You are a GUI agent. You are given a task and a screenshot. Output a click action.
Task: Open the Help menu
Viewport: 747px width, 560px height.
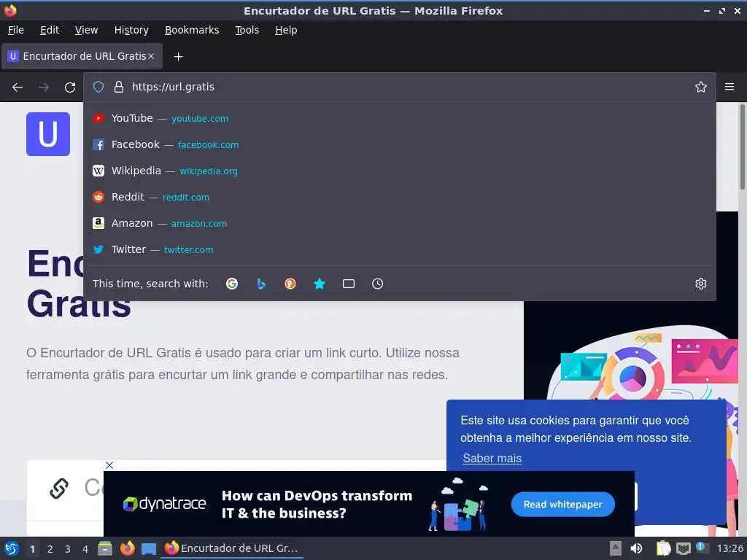pyautogui.click(x=286, y=30)
